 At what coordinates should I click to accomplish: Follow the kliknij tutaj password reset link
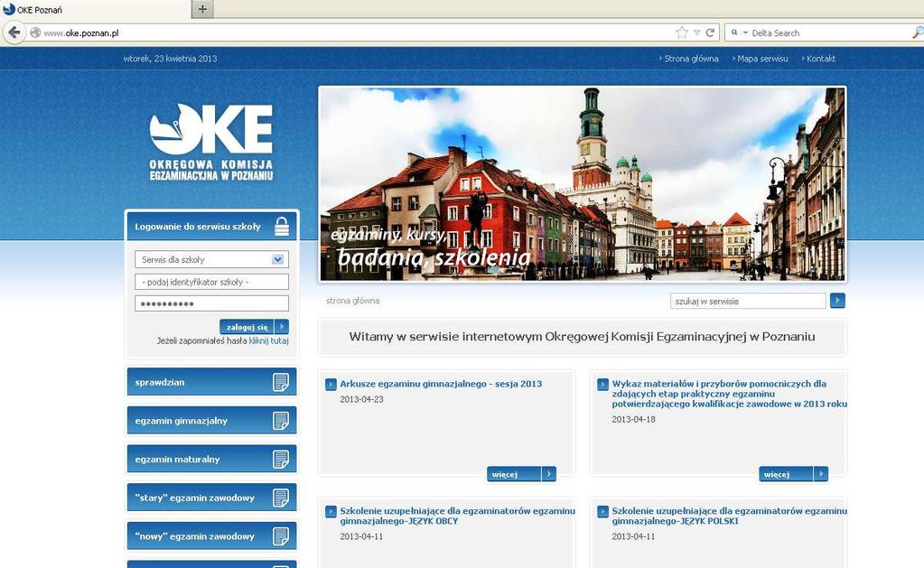tap(269, 340)
